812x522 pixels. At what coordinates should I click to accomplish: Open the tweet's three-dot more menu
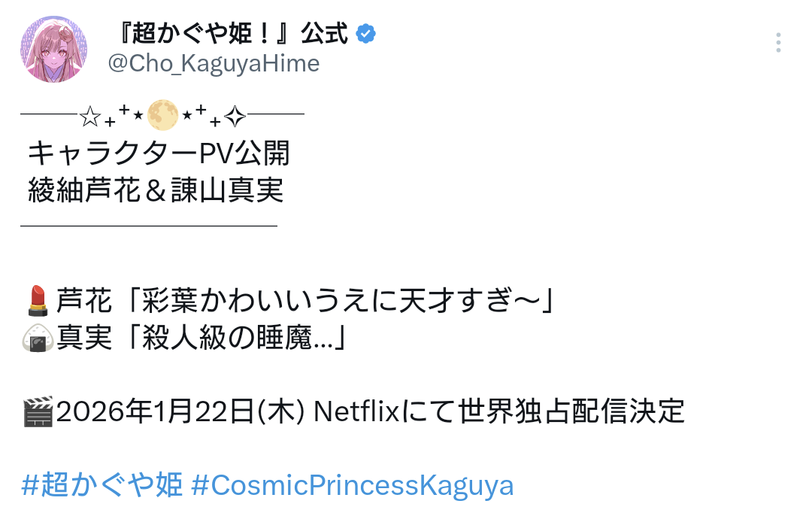pyautogui.click(x=778, y=43)
